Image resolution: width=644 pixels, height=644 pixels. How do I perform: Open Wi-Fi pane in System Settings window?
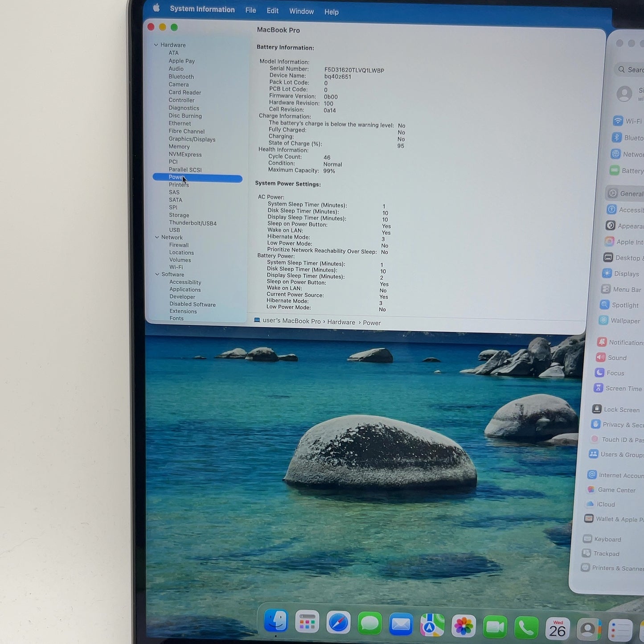[x=628, y=121]
